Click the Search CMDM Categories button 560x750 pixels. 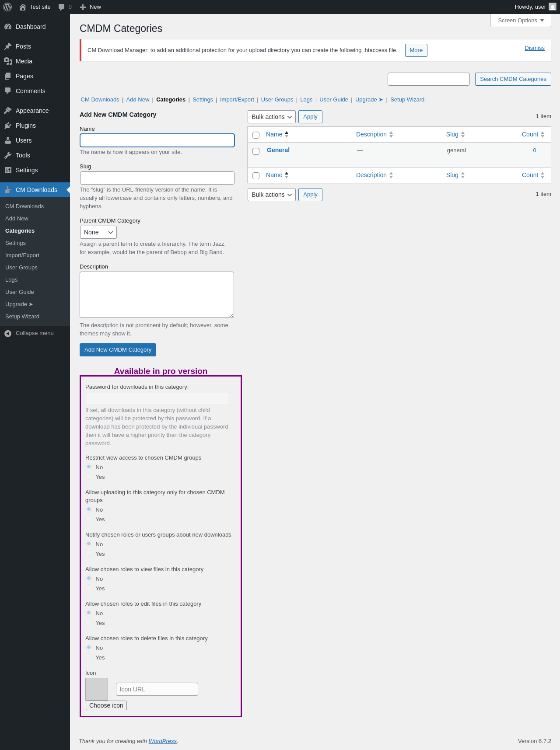[513, 79]
